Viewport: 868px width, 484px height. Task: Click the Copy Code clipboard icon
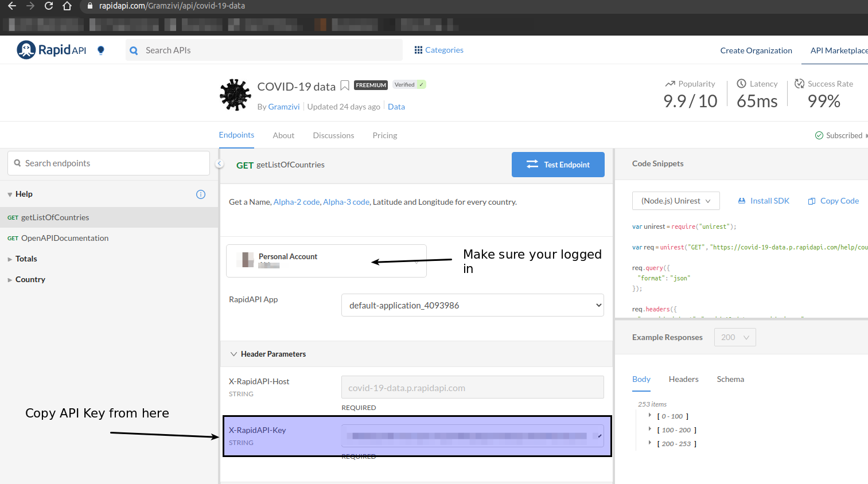[812, 201]
